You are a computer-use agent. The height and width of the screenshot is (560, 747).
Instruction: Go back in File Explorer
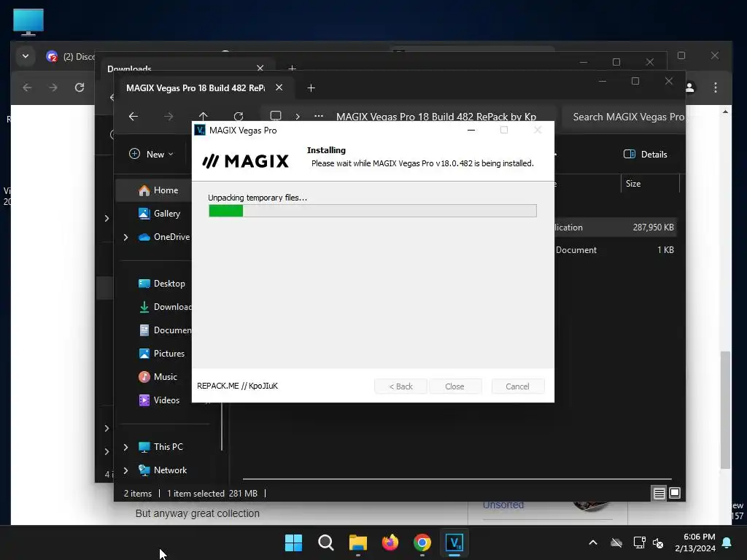click(x=133, y=117)
